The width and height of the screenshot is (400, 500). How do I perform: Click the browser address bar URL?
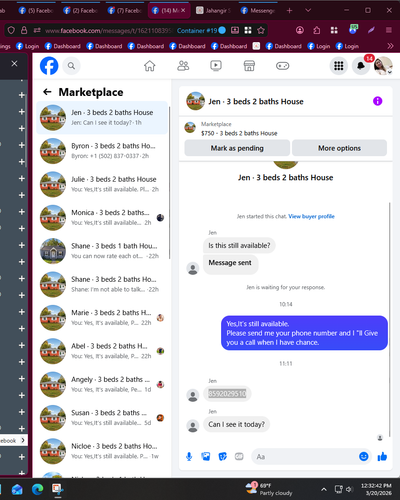(x=108, y=31)
